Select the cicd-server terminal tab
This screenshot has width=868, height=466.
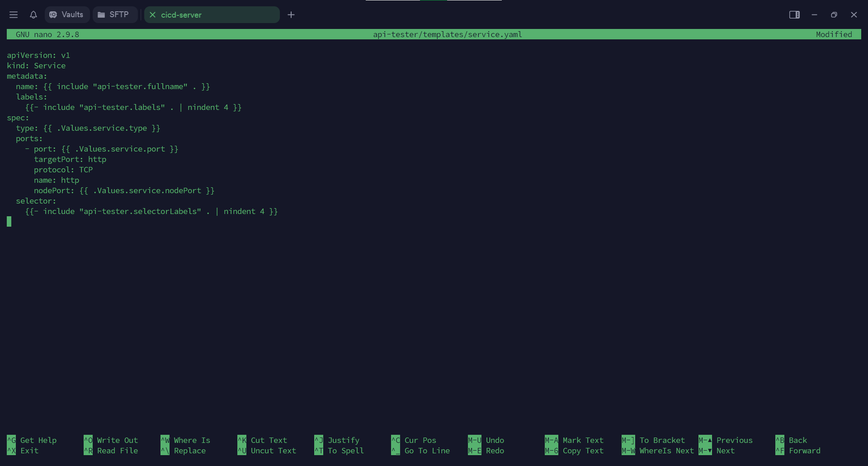click(x=212, y=15)
